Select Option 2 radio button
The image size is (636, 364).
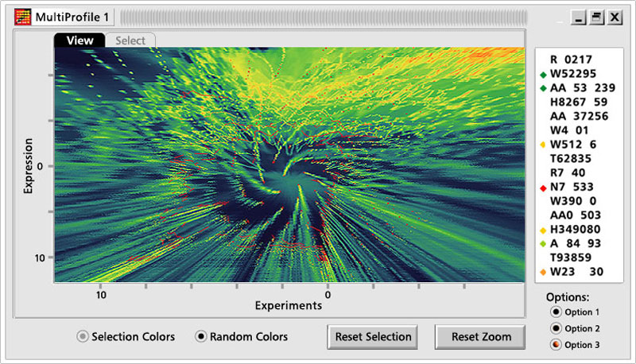tap(556, 328)
